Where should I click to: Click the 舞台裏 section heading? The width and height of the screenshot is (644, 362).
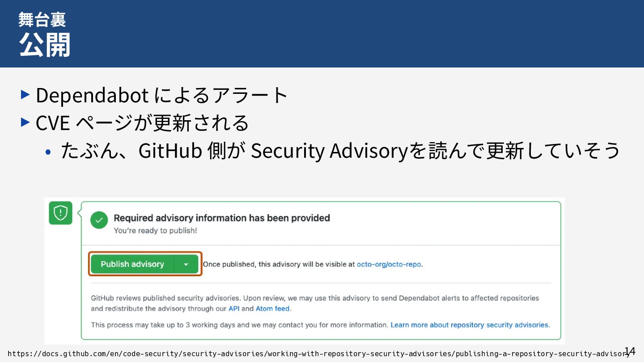point(42,19)
